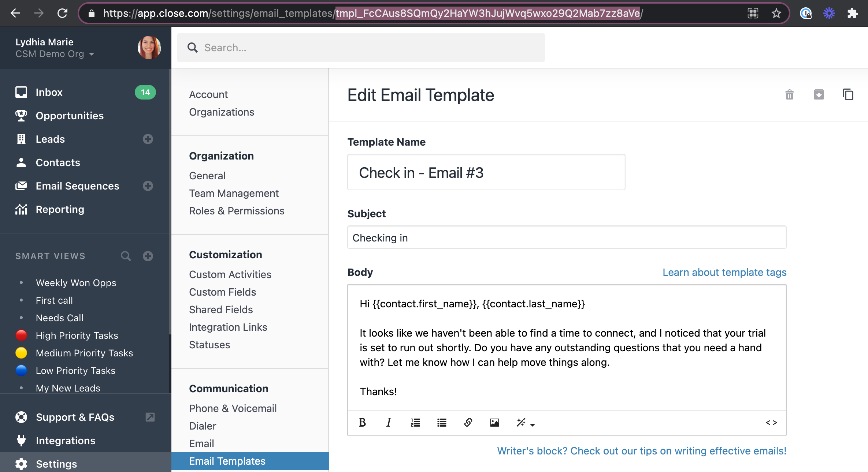This screenshot has height=472, width=868.
Task: Switch to HTML source code view
Action: [771, 423]
